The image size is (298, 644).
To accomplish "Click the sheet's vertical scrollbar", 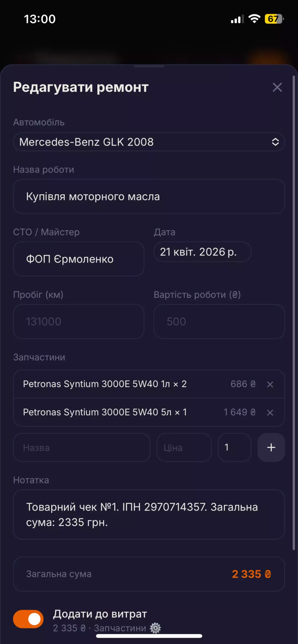I will click(x=294, y=313).
